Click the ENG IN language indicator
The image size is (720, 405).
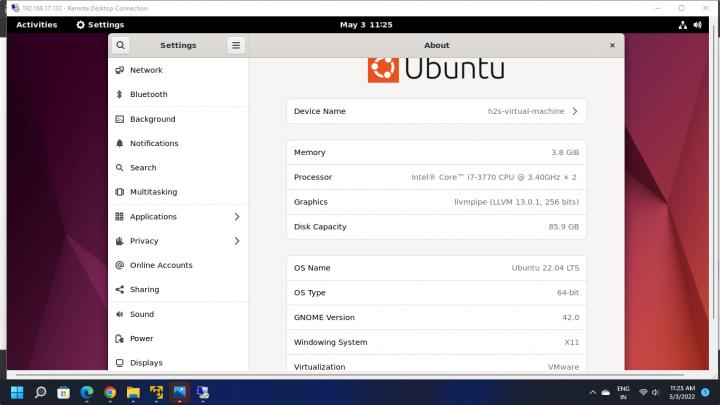click(623, 393)
